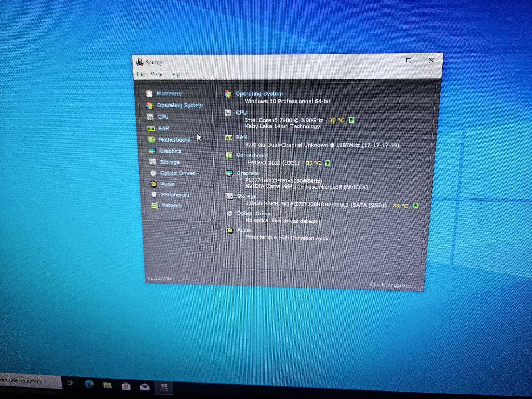532x399 pixels.
Task: Maximize the Speccy window
Action: click(x=409, y=61)
